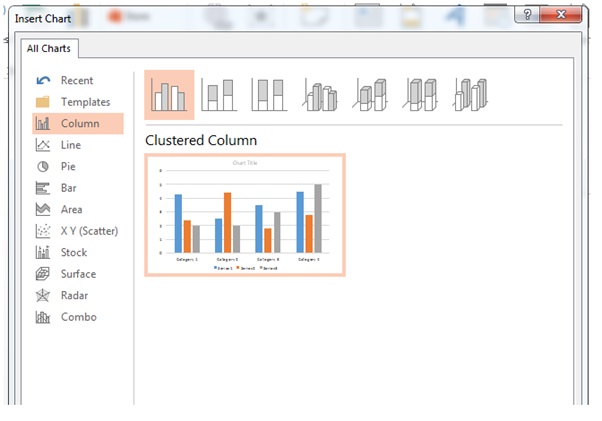Open the Templates chart category

coord(84,102)
